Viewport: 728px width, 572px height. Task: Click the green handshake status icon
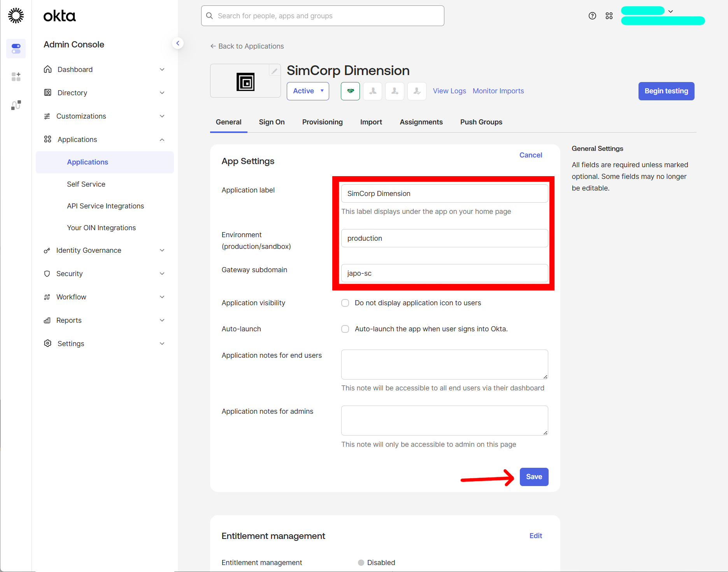click(350, 91)
